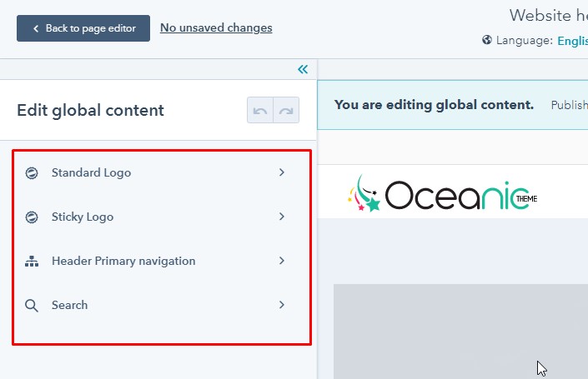
Task: Click the Sticky Logo module icon
Action: [x=32, y=217]
